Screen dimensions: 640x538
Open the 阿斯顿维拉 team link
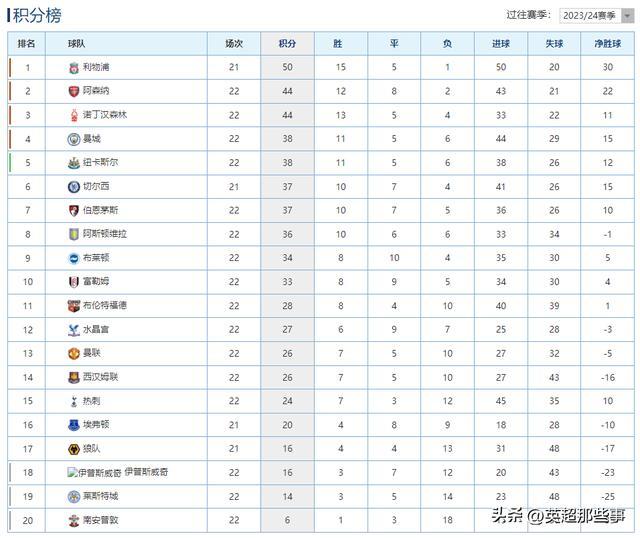pos(105,234)
